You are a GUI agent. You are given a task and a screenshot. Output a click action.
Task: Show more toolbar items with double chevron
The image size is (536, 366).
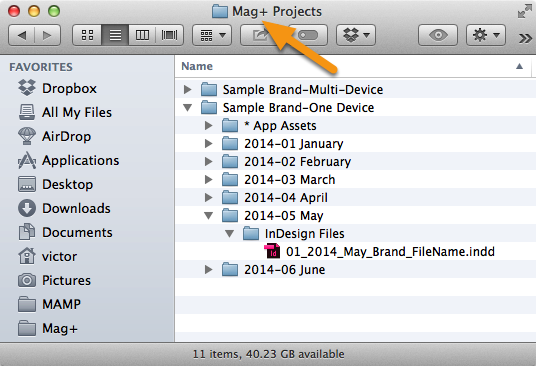(x=525, y=38)
